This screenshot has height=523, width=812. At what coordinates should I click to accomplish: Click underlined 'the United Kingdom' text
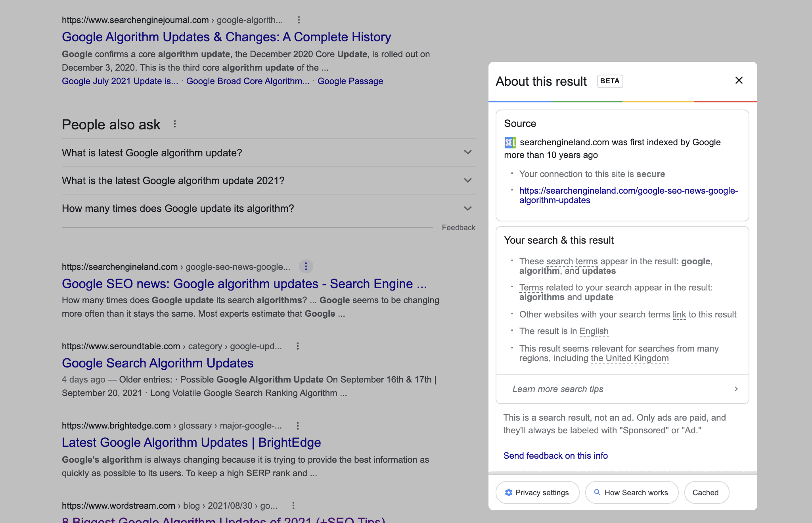coord(630,358)
